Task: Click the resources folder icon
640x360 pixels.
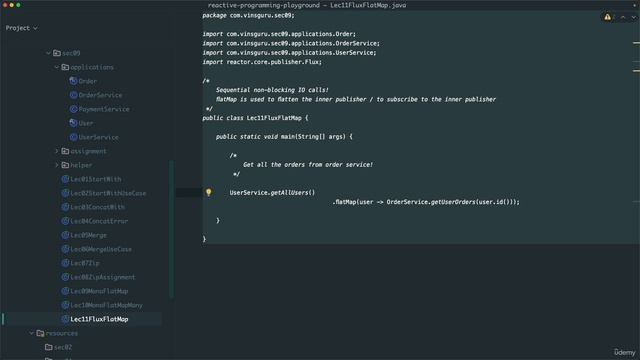Action: pos(40,333)
